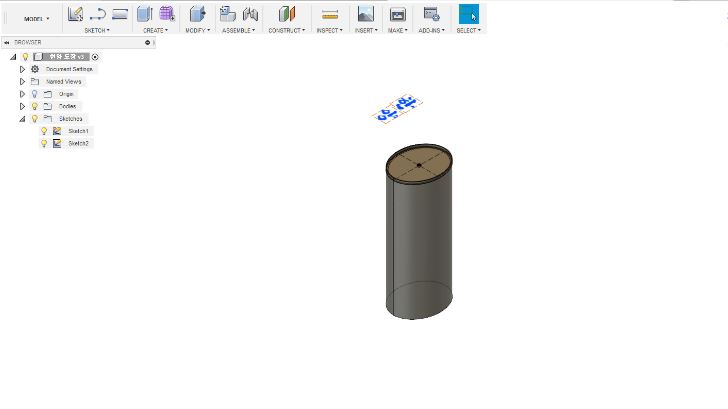The width and height of the screenshot is (728, 409).
Task: Select the Offset Plane icon under Construct
Action: click(287, 14)
